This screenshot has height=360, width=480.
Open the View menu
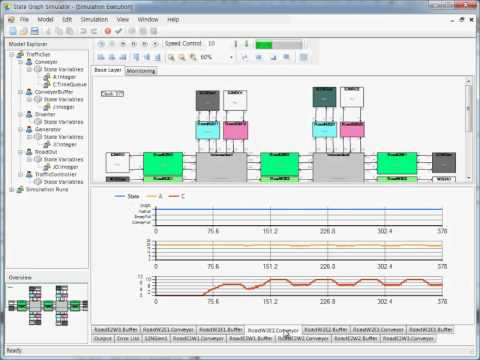(123, 19)
